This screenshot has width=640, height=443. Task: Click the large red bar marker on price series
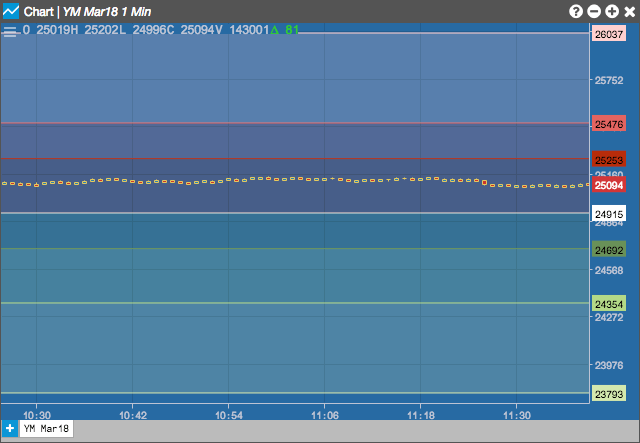484,183
